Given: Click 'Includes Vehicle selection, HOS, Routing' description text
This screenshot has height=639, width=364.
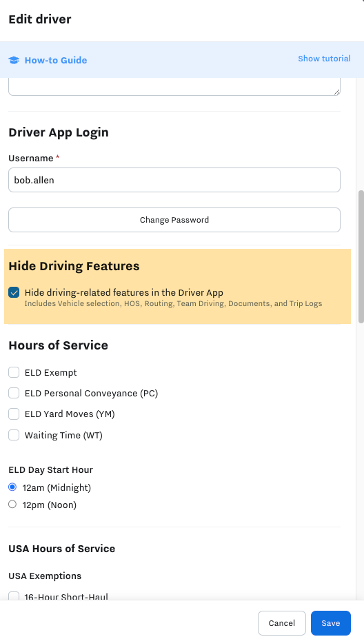Looking at the screenshot, I should coord(173,303).
